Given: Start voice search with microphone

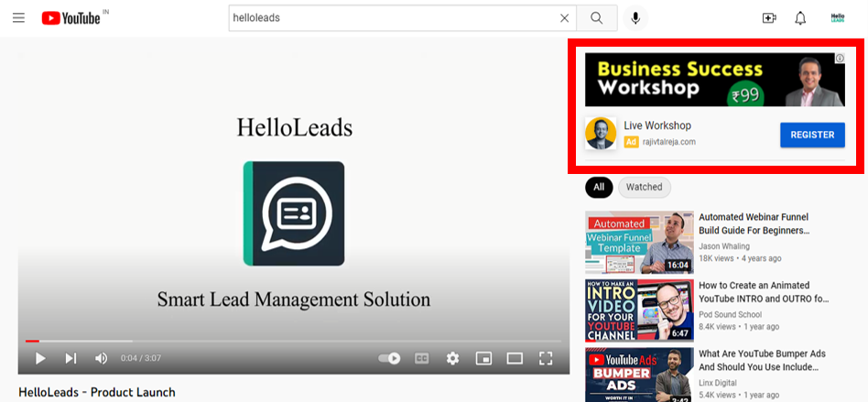Looking at the screenshot, I should click(x=635, y=18).
